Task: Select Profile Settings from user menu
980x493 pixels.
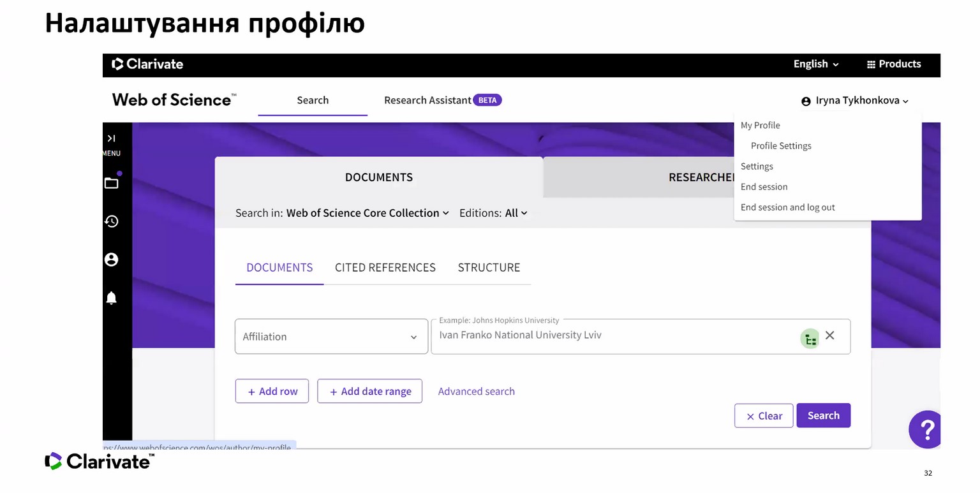Action: (x=781, y=146)
